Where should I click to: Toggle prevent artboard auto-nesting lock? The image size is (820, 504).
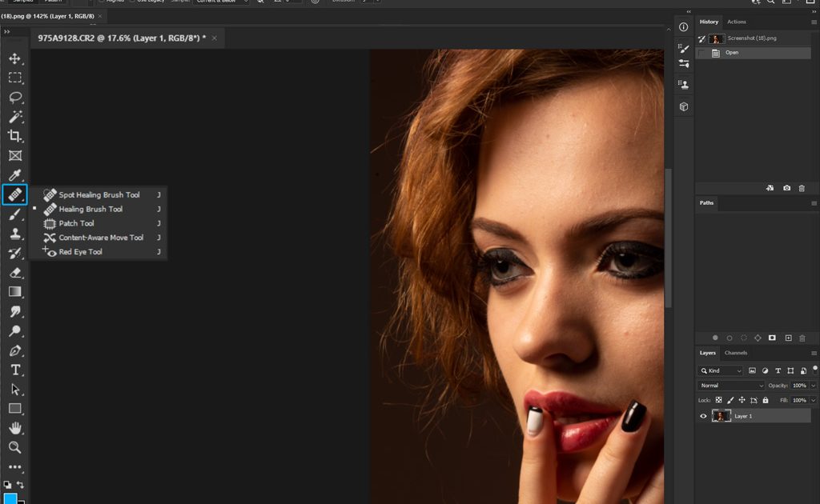click(x=754, y=400)
